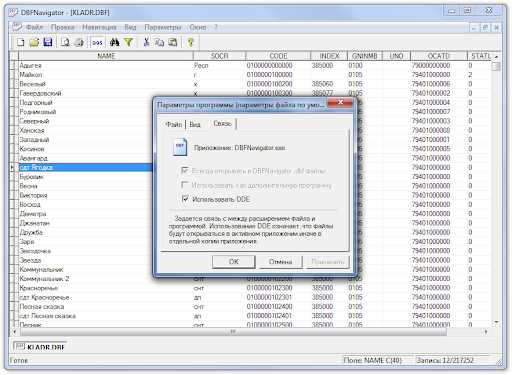The height and width of the screenshot is (375, 512).
Task: Click the DBFNavigator title bar app icon
Action: [13, 12]
